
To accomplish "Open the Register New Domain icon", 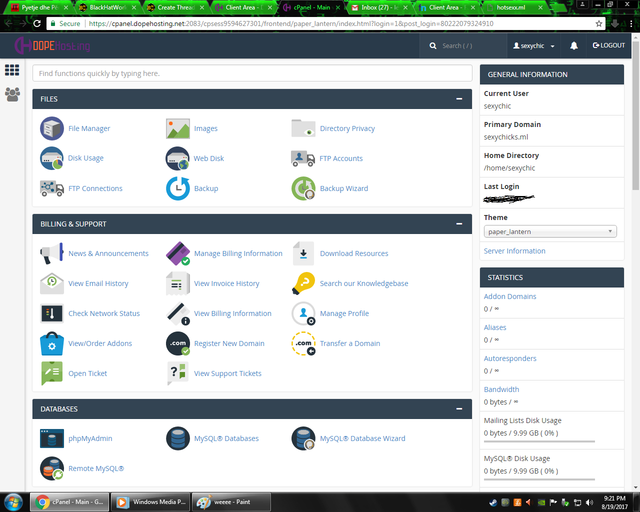I will [178, 343].
